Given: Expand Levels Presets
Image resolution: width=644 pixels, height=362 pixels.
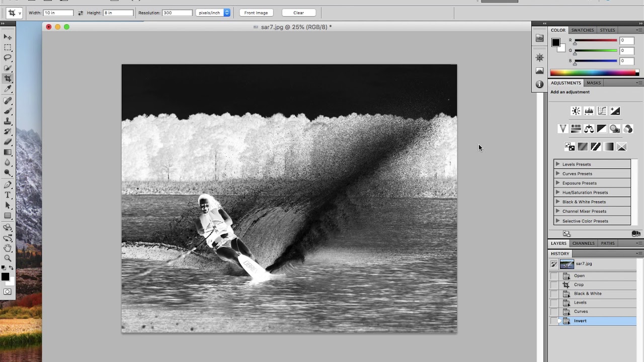Looking at the screenshot, I should (557, 164).
